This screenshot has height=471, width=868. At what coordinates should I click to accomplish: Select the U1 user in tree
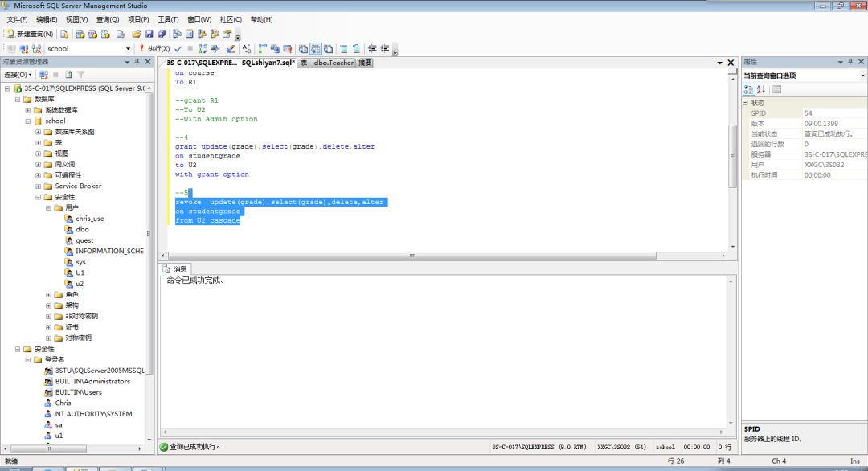tap(80, 272)
